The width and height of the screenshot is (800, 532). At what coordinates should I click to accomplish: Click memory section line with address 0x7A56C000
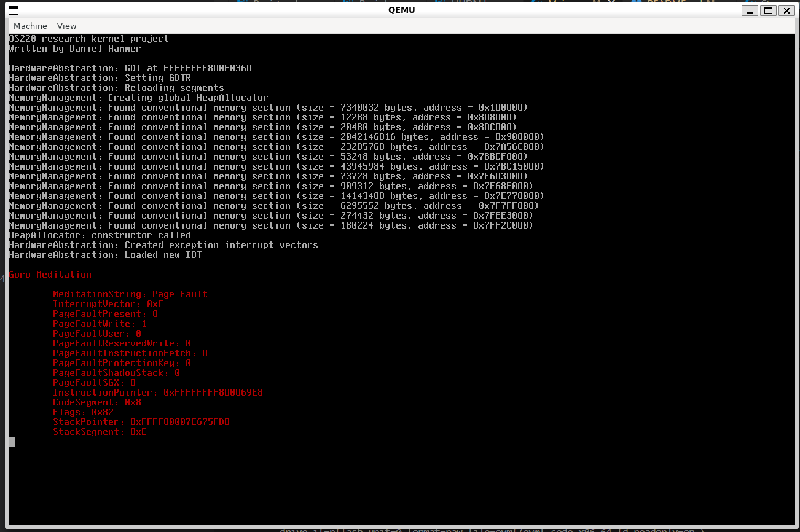click(276, 147)
